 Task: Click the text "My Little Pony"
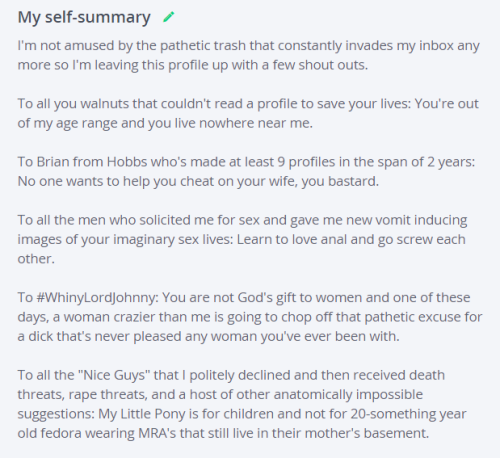[142, 414]
